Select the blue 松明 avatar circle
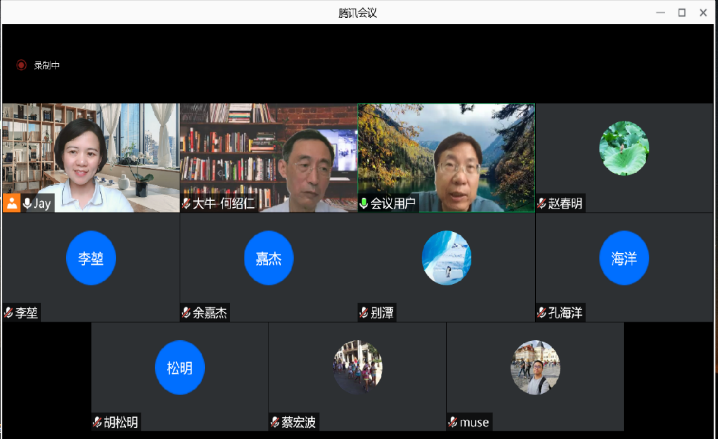 coord(180,367)
